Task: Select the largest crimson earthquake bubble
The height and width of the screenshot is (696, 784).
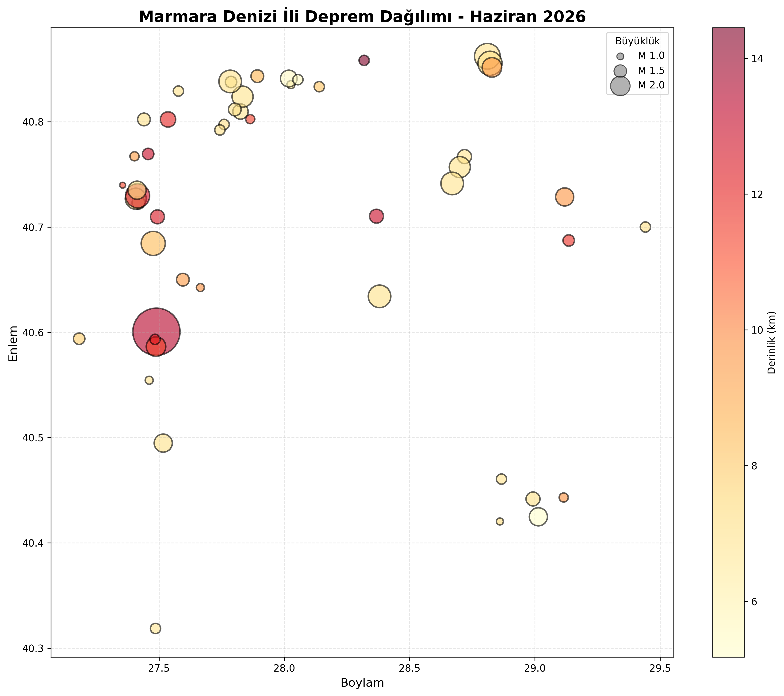Action: tap(156, 332)
